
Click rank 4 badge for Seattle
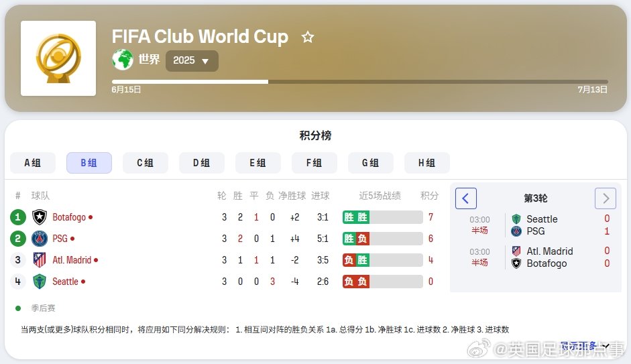pyautogui.click(x=17, y=281)
